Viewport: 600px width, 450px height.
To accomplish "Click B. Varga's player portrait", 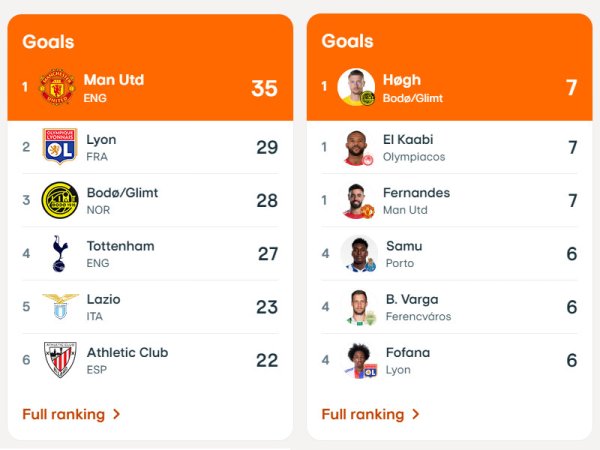I will (361, 307).
